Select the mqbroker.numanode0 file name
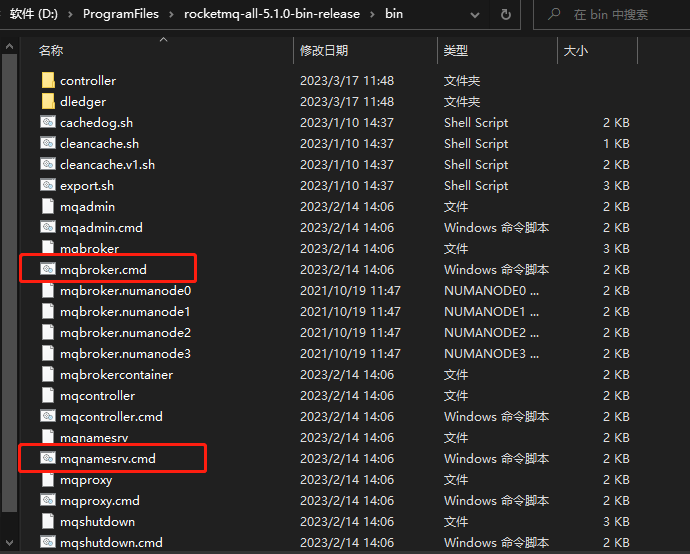Screen dimensions: 690x554 125,290
